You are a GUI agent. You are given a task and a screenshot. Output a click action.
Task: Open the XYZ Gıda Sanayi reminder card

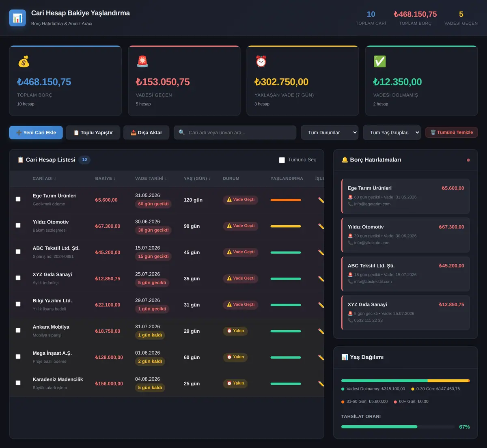(x=405, y=312)
